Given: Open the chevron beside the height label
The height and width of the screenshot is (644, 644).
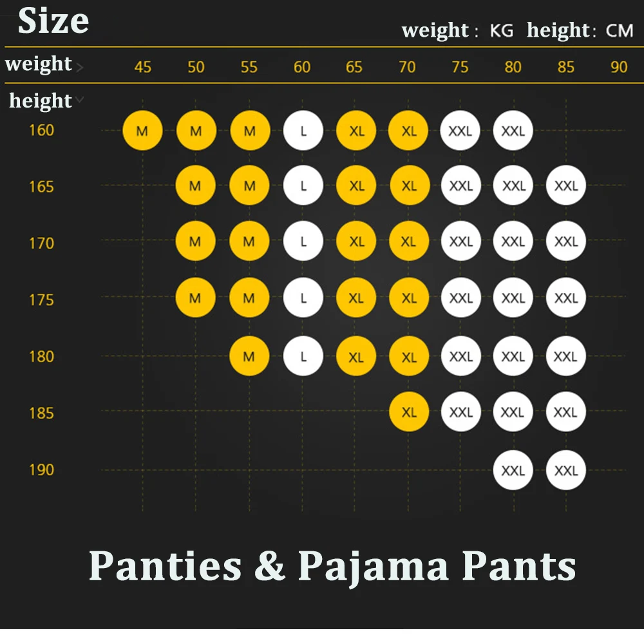Looking at the screenshot, I should tap(79, 99).
